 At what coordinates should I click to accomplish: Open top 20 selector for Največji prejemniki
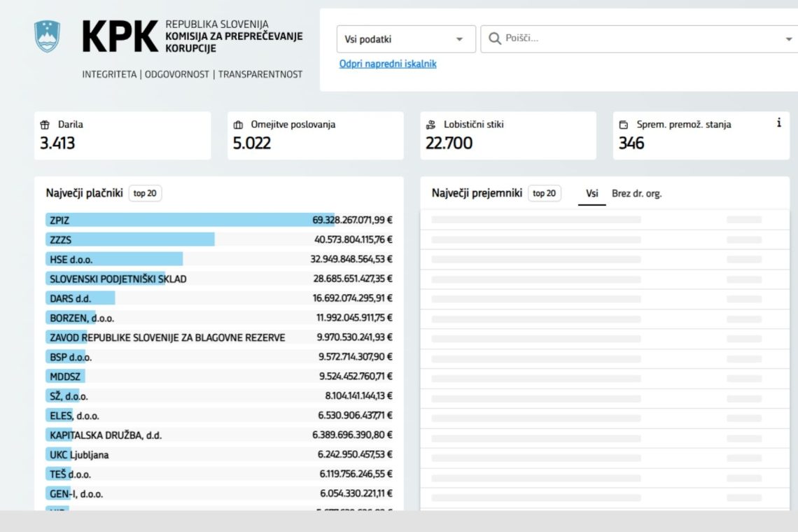tap(545, 193)
